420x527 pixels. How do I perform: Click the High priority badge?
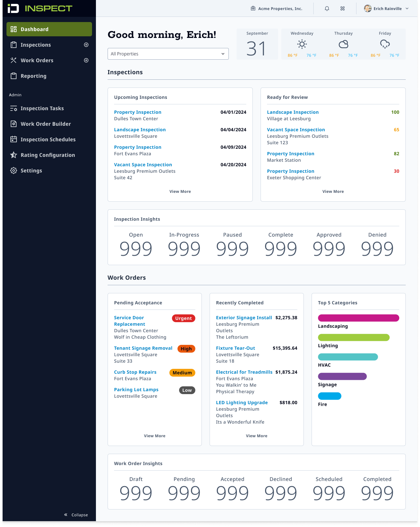186,349
